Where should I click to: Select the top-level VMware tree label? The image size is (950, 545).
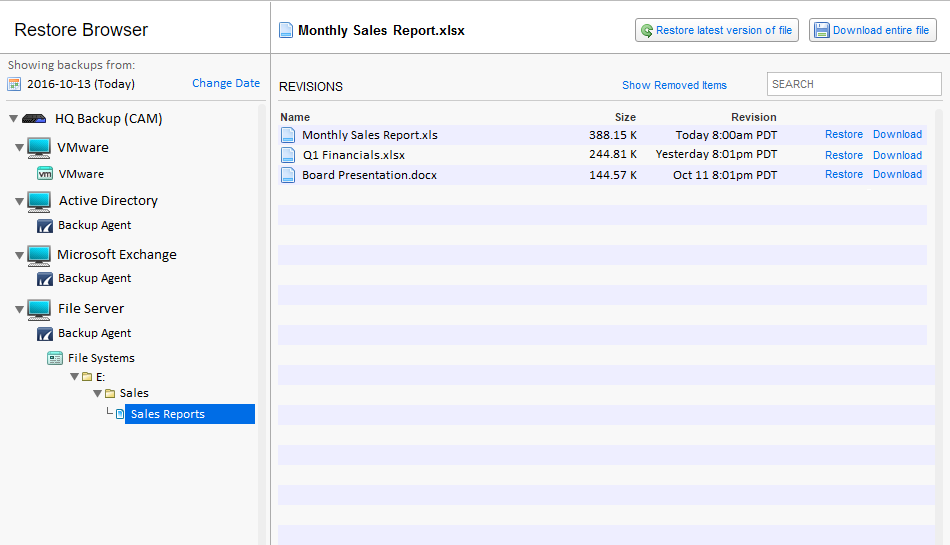[83, 148]
